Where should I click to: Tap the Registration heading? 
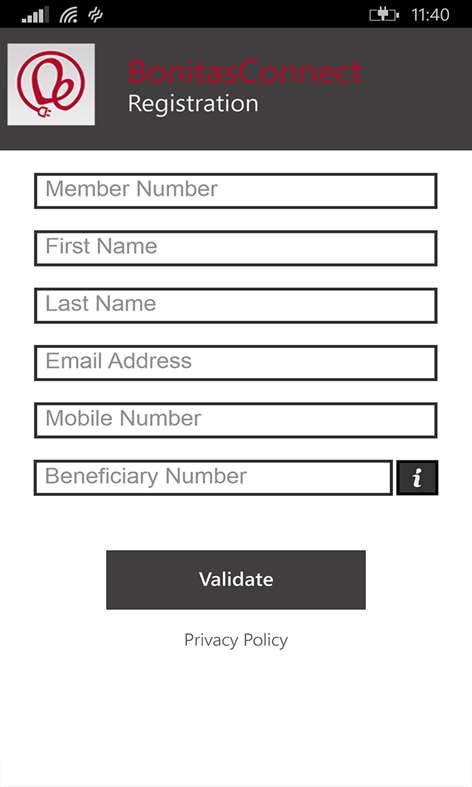193,104
